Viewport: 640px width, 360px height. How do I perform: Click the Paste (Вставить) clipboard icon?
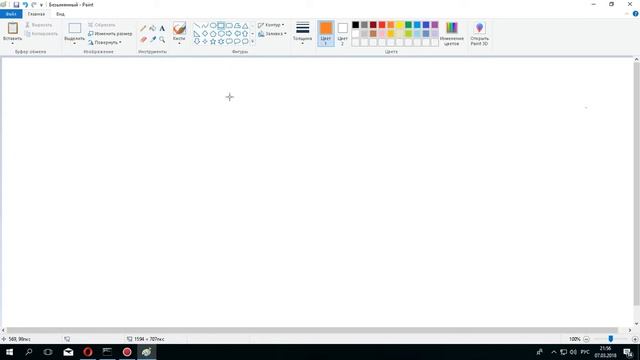(x=13, y=28)
